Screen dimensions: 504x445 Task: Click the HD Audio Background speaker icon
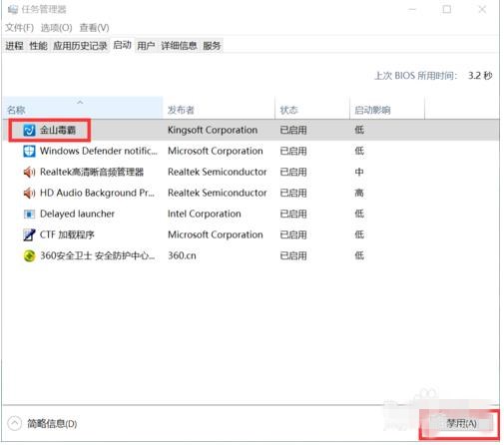tap(29, 193)
